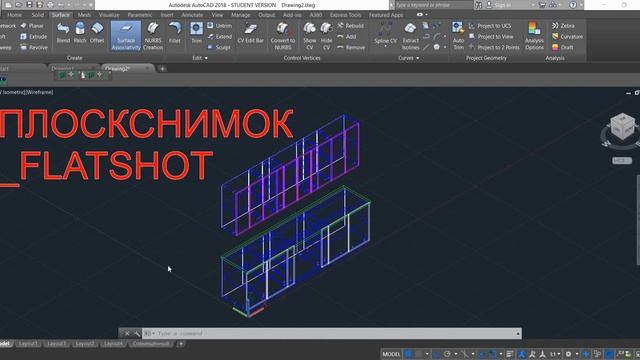This screenshot has height=360, width=640.
Task: Click Project to UCS
Action: click(490, 26)
